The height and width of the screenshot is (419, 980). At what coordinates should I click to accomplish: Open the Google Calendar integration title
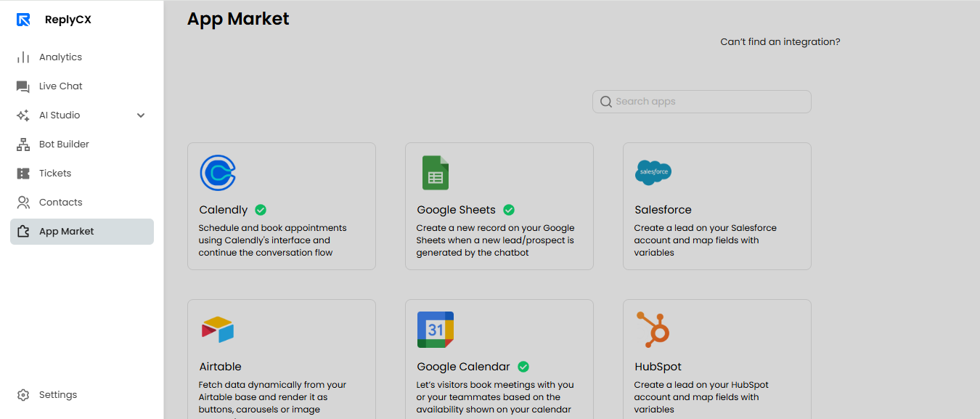point(464,367)
